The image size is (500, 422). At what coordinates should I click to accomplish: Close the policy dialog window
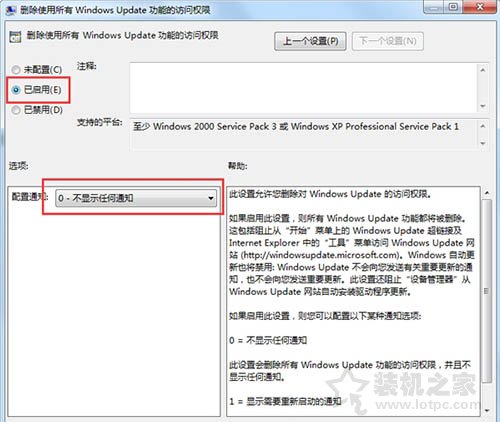[480, 7]
